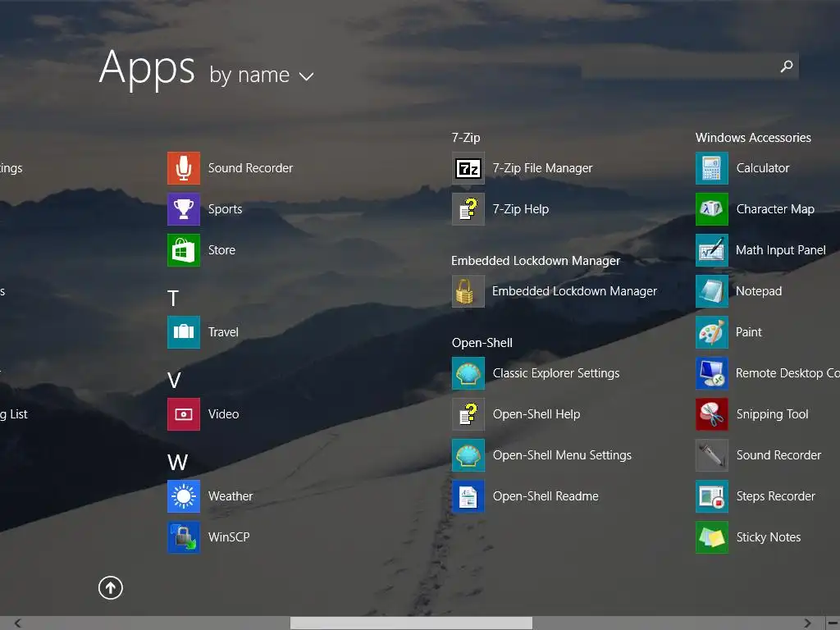Open Sound Recorder icon under Windows Accessories
Screen dimensions: 840x630
coord(711,454)
